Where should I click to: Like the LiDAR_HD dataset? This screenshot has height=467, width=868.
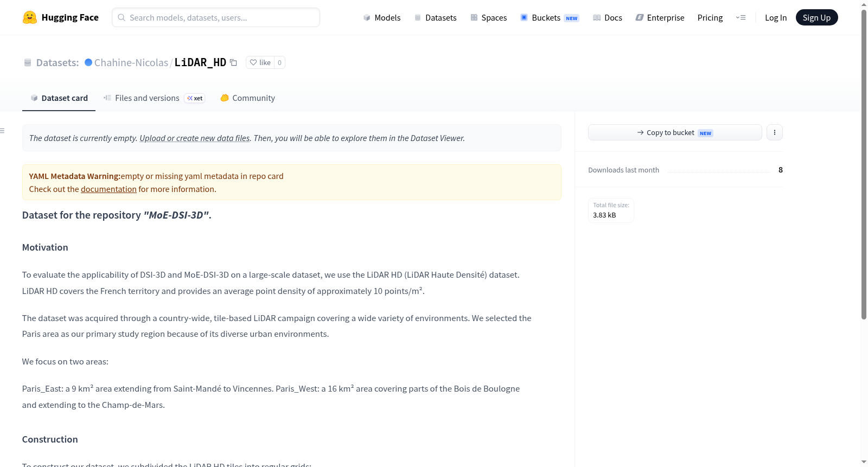click(260, 62)
